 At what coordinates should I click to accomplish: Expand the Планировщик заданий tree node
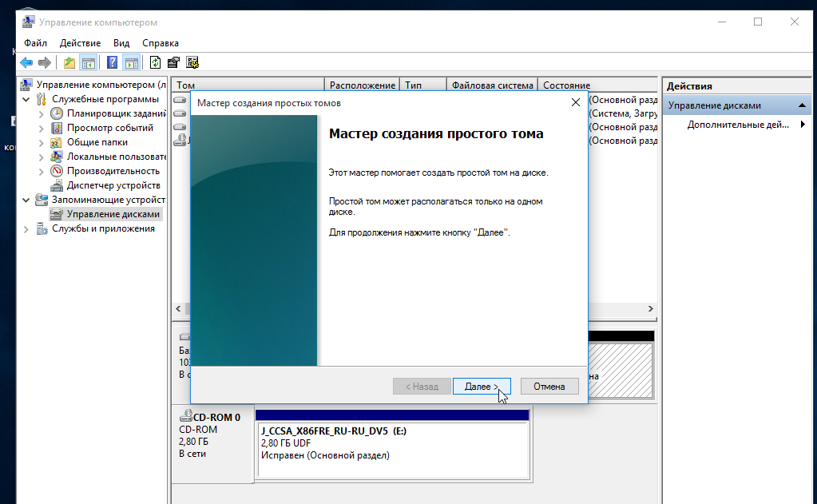42,113
